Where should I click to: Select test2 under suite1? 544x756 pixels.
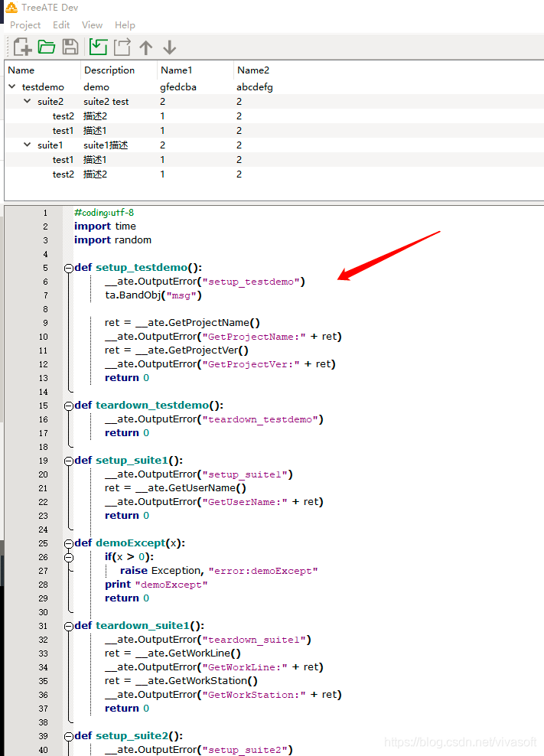point(275,174)
